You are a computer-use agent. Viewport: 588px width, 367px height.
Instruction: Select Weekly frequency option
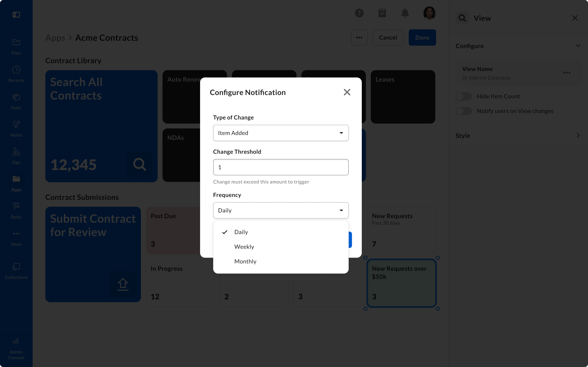click(x=244, y=247)
